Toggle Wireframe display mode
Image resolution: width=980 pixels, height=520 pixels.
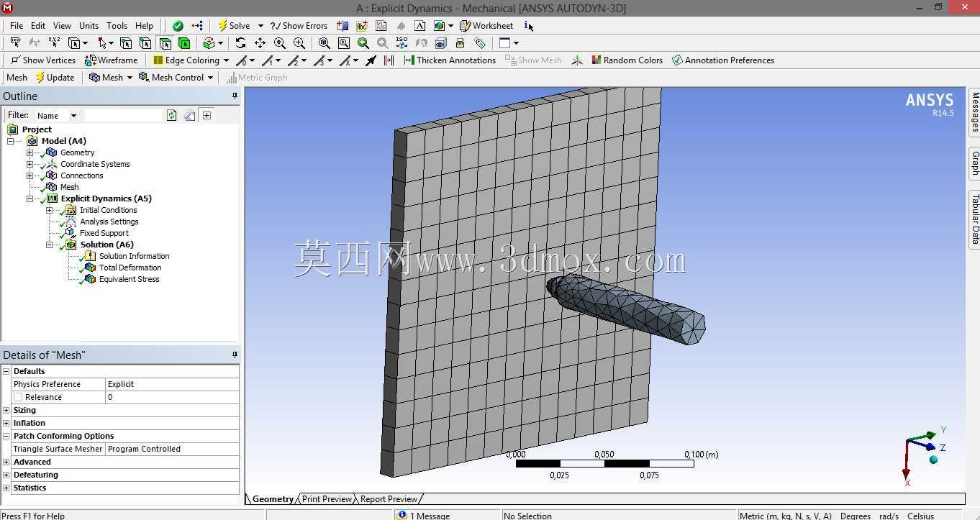coord(111,60)
